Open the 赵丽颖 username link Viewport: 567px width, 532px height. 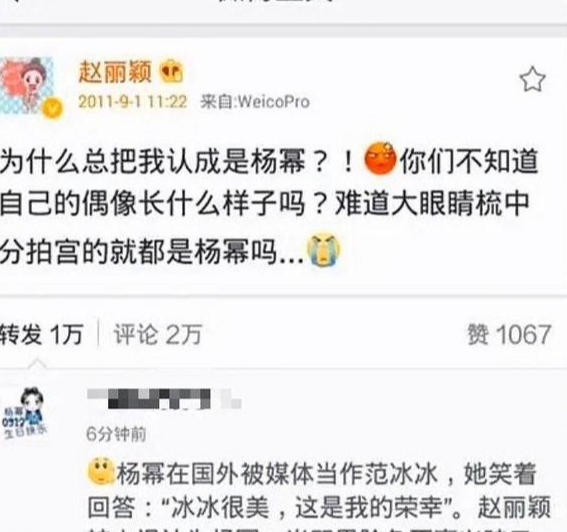pyautogui.click(x=114, y=72)
